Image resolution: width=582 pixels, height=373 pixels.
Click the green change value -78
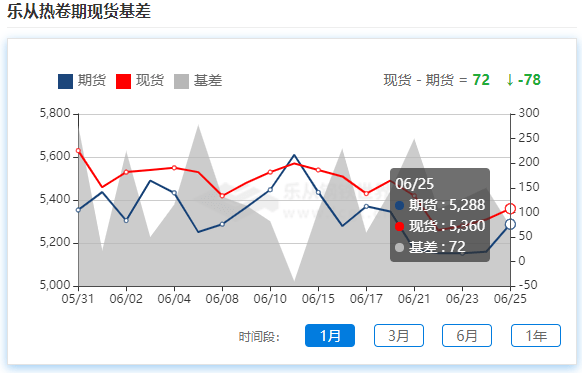pos(529,80)
